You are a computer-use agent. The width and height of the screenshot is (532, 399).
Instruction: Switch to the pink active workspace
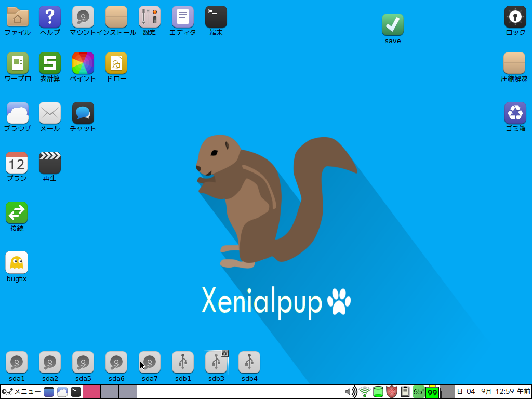(x=91, y=392)
